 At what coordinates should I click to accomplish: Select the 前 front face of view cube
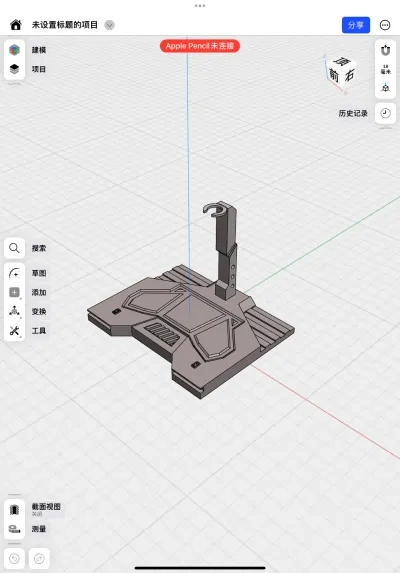point(334,75)
